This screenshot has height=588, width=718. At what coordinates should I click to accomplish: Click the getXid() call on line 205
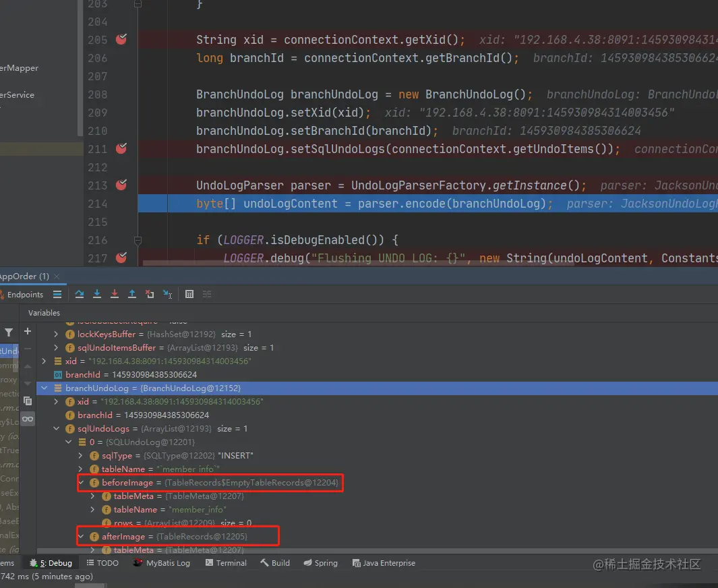[431, 40]
